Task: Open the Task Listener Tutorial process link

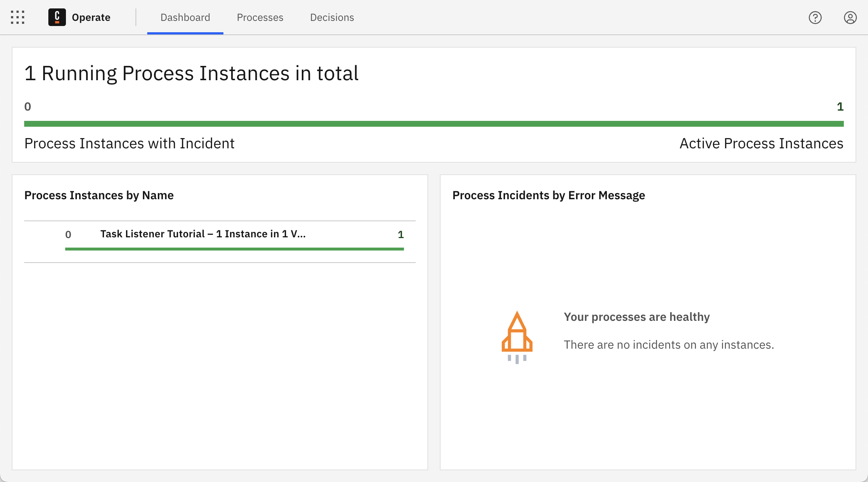Action: (x=203, y=234)
